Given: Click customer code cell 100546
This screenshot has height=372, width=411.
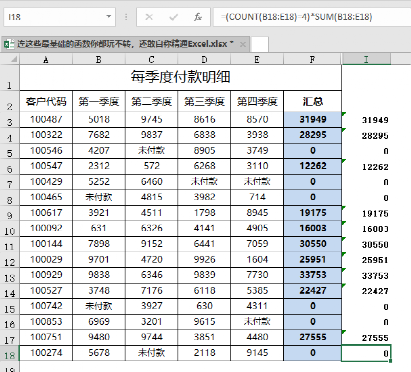Looking at the screenshot, I should (46, 151).
